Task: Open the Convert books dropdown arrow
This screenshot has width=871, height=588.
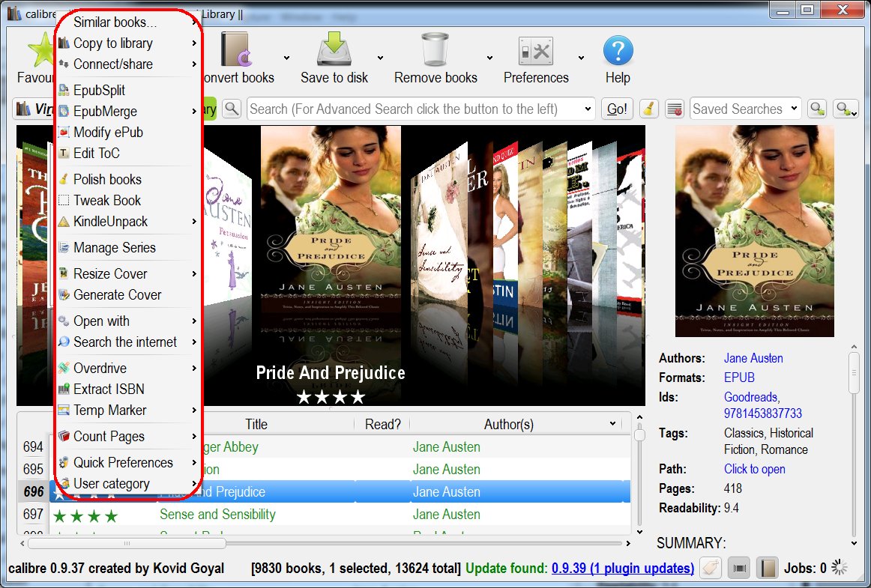Action: coord(286,58)
